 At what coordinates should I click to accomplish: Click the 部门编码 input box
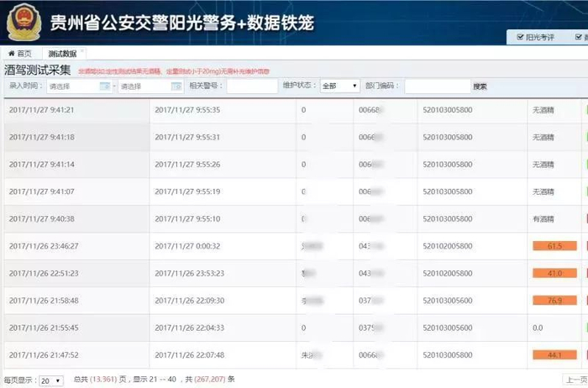(x=438, y=87)
